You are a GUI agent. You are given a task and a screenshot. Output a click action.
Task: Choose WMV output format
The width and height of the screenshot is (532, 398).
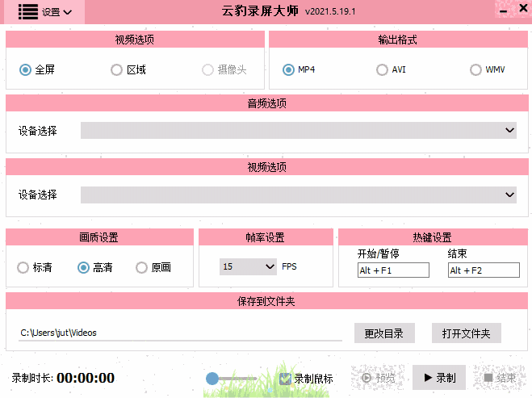pyautogui.click(x=475, y=69)
